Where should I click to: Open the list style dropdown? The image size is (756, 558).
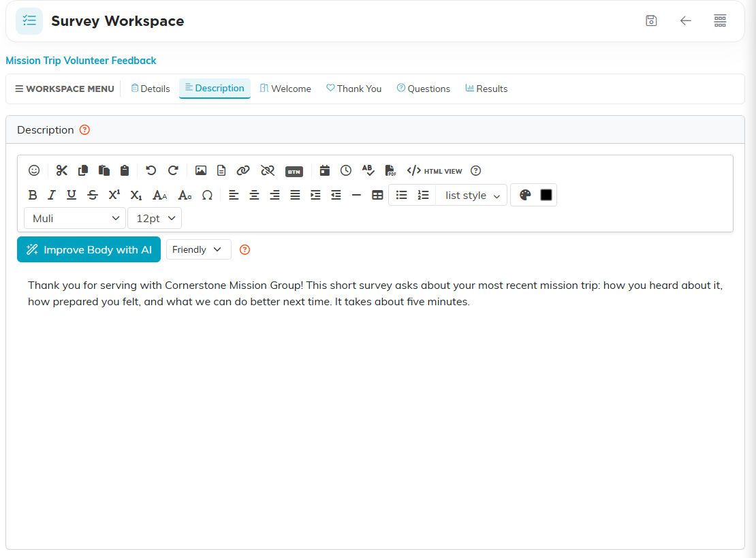[x=471, y=196]
